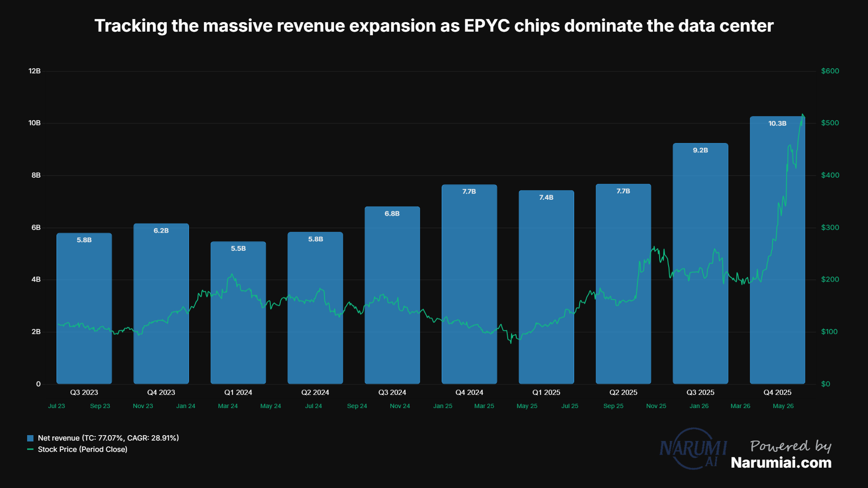Image resolution: width=868 pixels, height=488 pixels.
Task: Click the Jan 24 date tick
Action: pyautogui.click(x=186, y=406)
